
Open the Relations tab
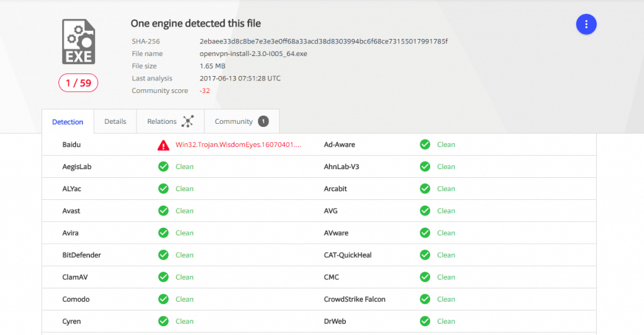[x=170, y=121]
